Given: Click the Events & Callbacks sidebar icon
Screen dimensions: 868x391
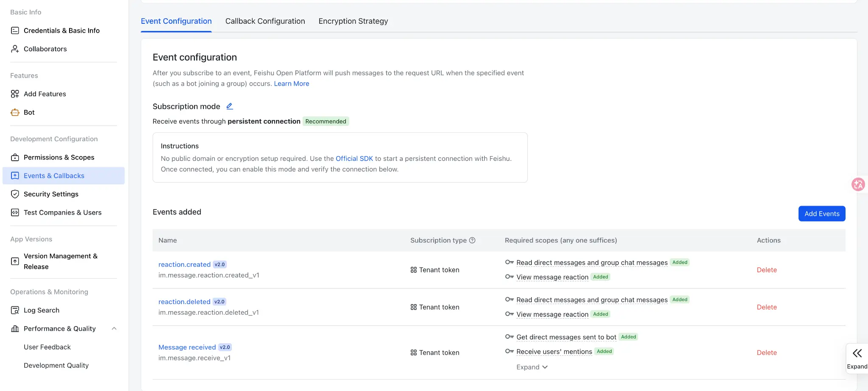Looking at the screenshot, I should 15,176.
